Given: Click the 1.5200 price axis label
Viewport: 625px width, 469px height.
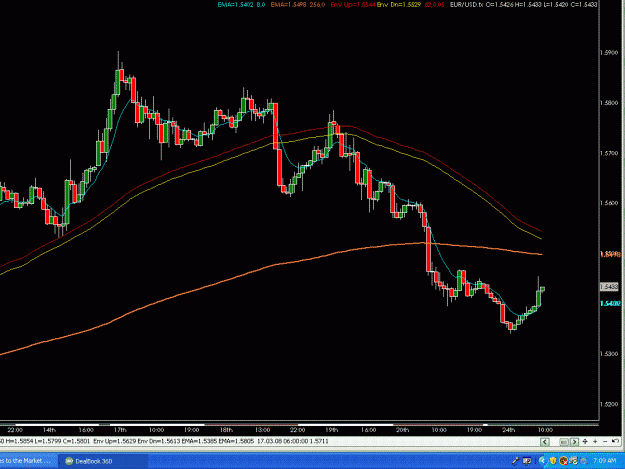Looking at the screenshot, I should (x=609, y=404).
